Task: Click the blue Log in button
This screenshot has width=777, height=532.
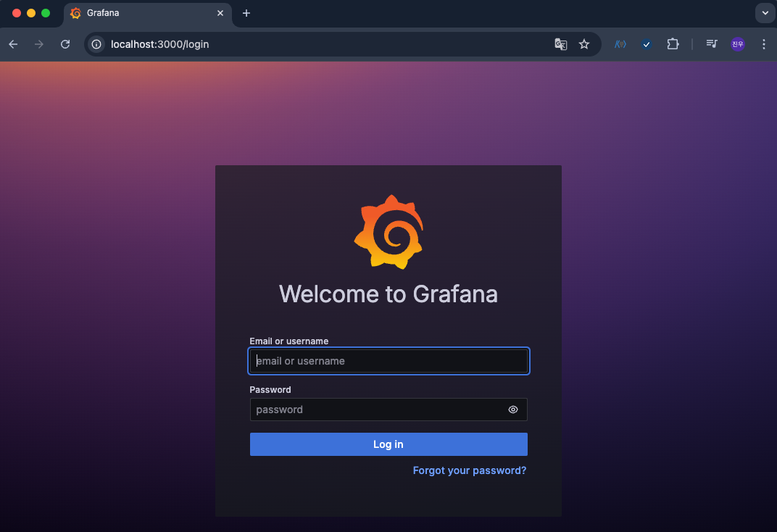Action: tap(388, 444)
